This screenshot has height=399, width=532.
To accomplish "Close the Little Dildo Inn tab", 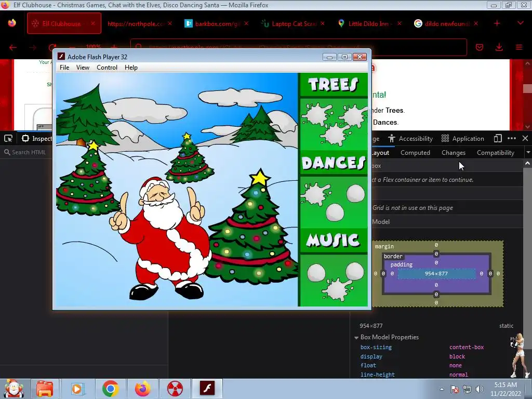I will pyautogui.click(x=400, y=23).
